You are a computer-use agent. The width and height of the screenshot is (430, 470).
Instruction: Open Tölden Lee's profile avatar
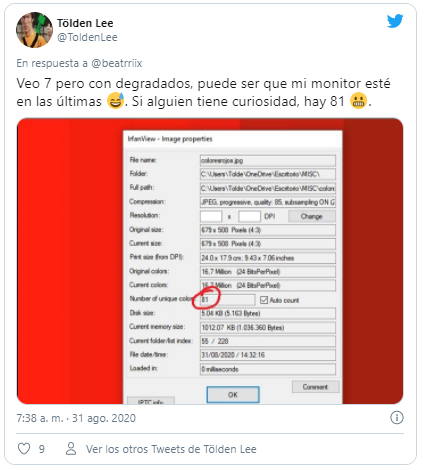(34, 30)
